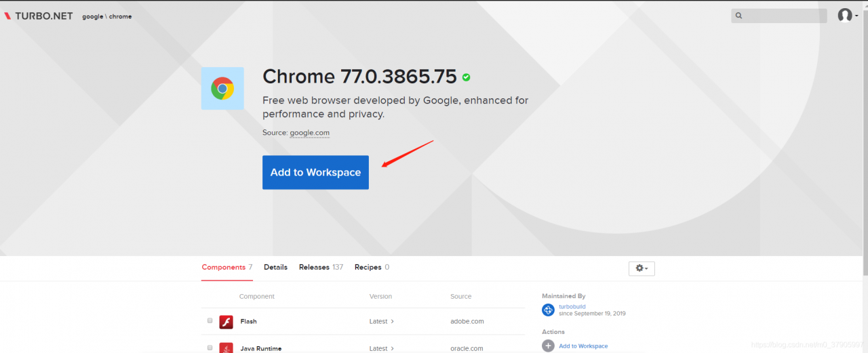Click the Turbo.net logo
The width and height of the screenshot is (868, 353).
(x=39, y=16)
